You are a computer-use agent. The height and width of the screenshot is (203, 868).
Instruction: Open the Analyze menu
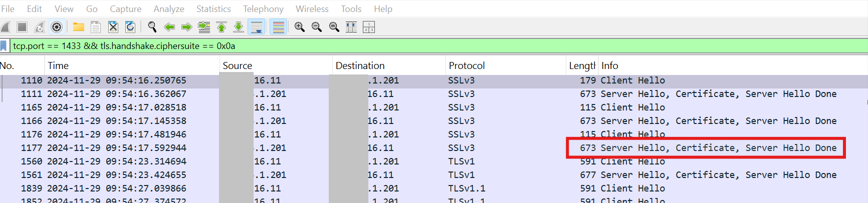[169, 9]
